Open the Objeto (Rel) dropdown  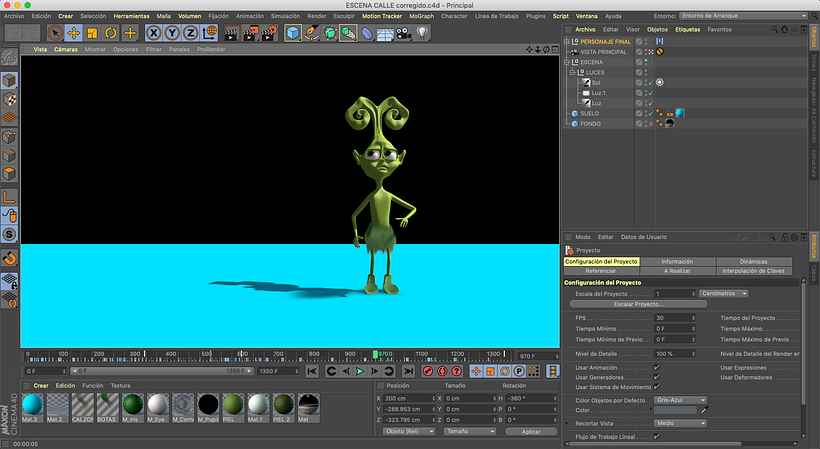pos(409,431)
